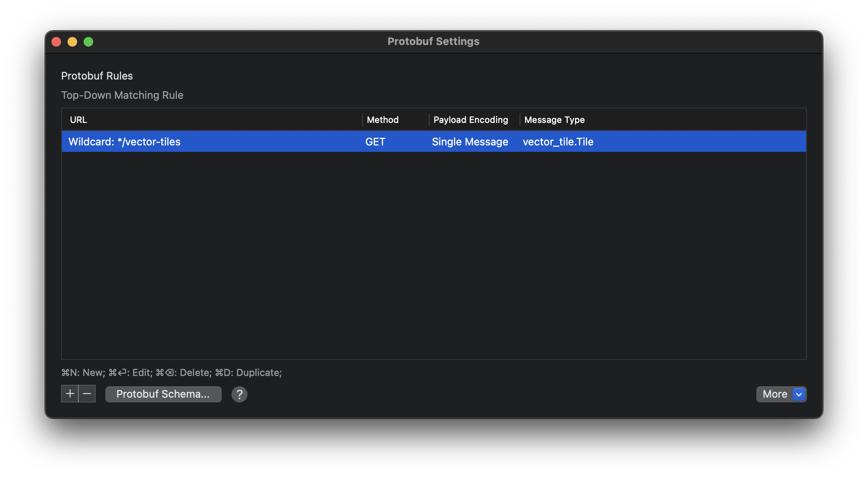Open help via the question mark icon

pos(240,394)
